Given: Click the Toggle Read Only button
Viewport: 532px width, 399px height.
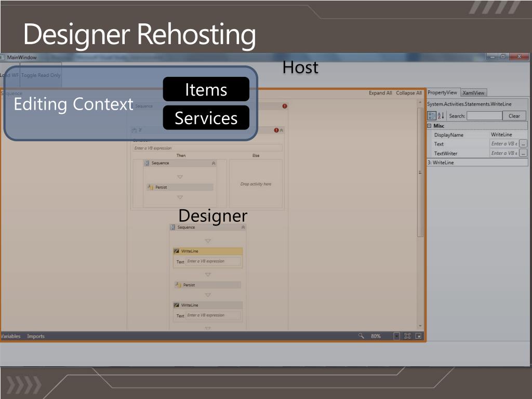Looking at the screenshot, I should coord(41,75).
